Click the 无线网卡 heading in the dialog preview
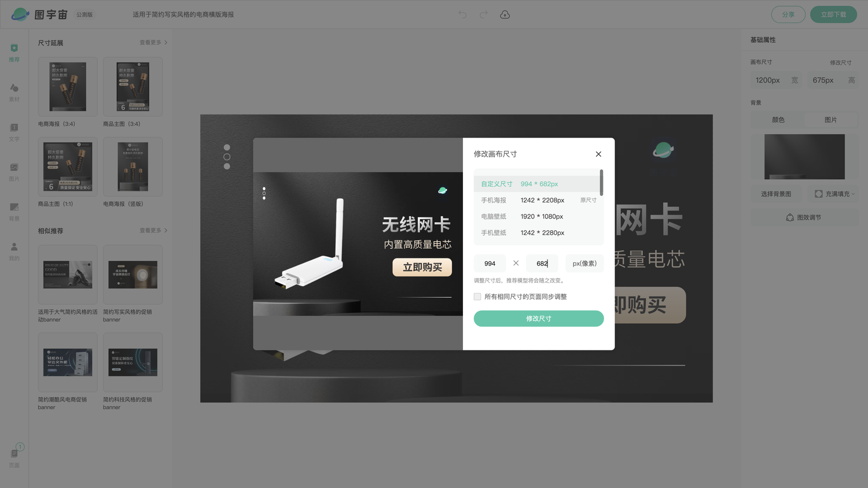The image size is (868, 488). click(x=416, y=224)
